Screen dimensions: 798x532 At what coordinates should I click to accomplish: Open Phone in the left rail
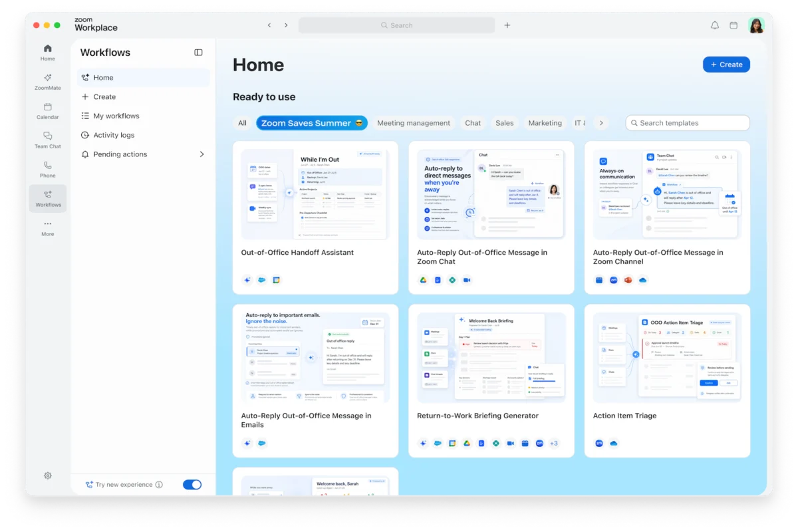(47, 170)
